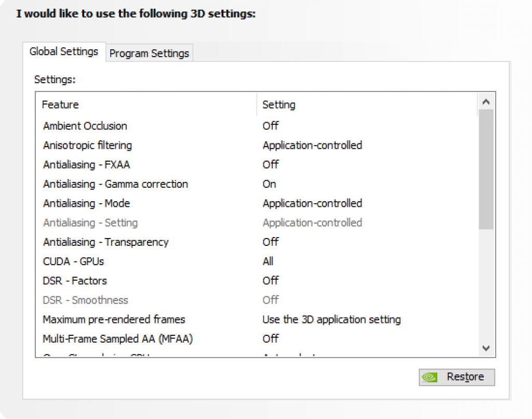Viewport: 532px width, 419px height.
Task: Open Anisotropic filtering Application-controlled setting
Action: [312, 146]
